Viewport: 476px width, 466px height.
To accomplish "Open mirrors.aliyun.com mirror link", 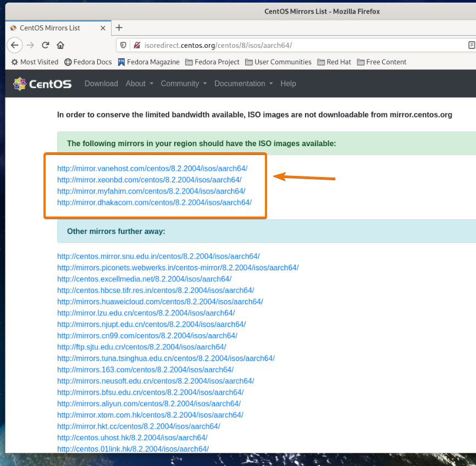I will pos(149,404).
